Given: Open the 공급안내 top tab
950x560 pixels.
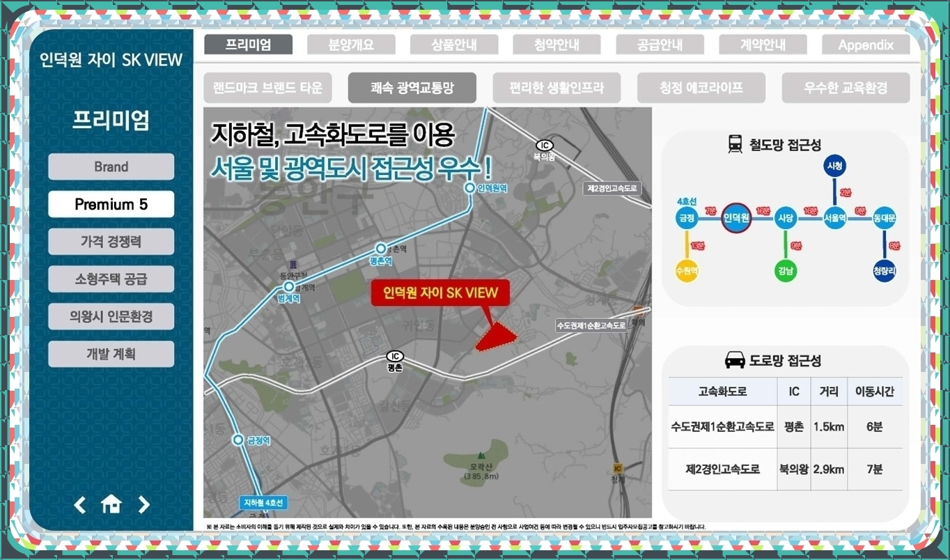Looking at the screenshot, I should 660,45.
